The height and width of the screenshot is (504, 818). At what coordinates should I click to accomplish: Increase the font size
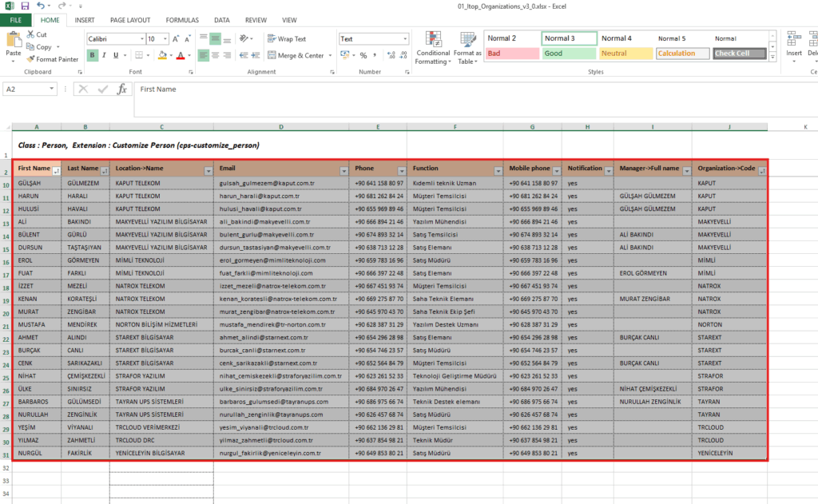coord(176,39)
